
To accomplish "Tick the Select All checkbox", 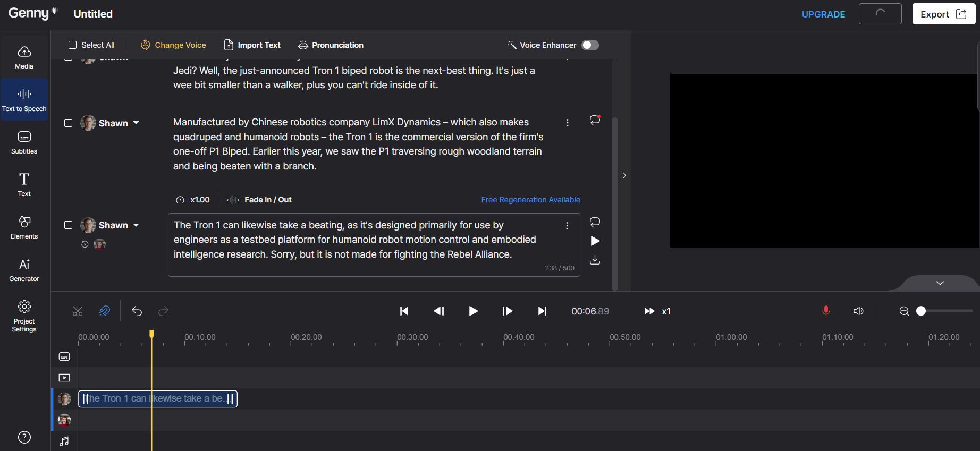I will tap(73, 45).
